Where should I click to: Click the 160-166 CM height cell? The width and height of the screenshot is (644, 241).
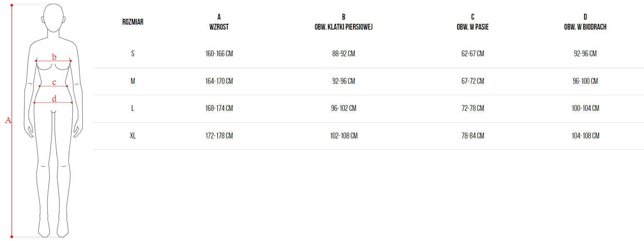click(219, 54)
